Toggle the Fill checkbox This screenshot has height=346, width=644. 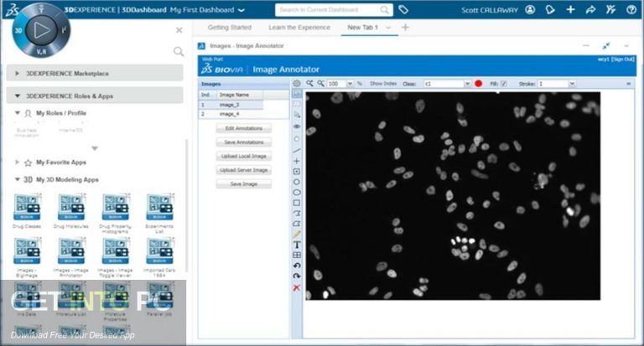504,84
